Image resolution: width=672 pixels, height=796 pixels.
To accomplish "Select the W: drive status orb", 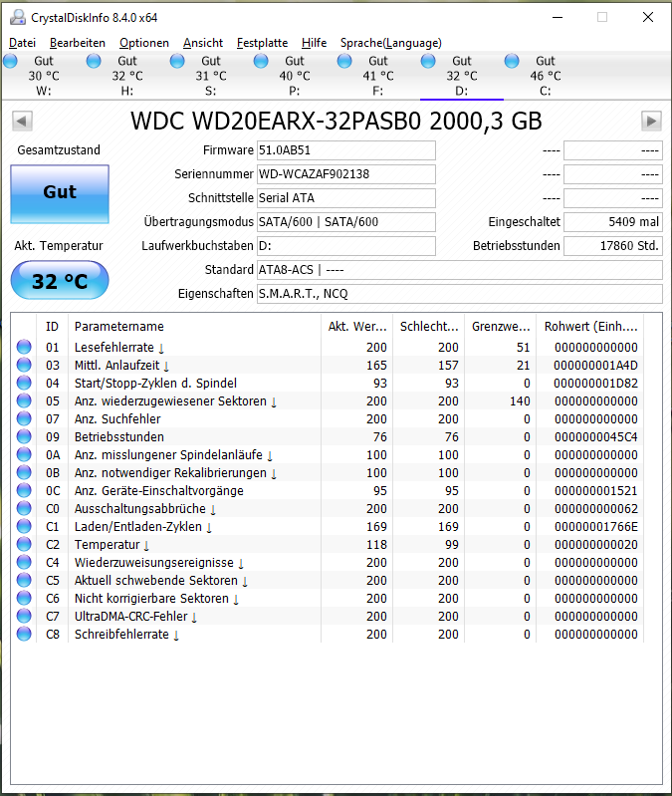I will (x=10, y=61).
